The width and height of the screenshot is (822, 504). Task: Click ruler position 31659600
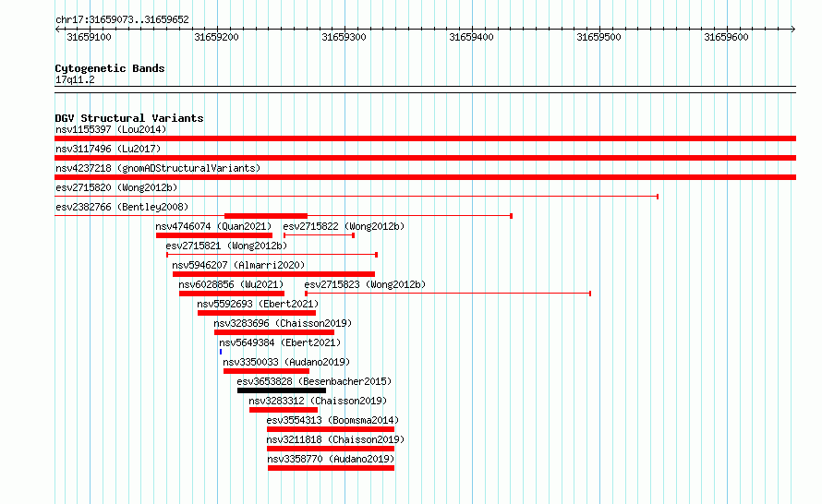click(x=726, y=37)
